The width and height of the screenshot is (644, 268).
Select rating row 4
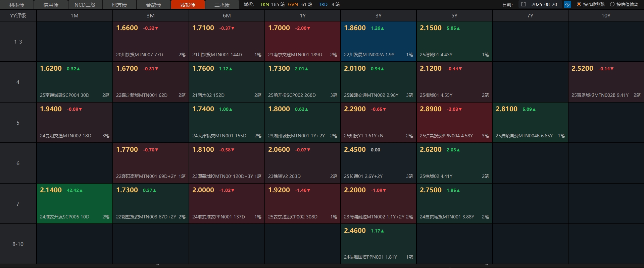[x=18, y=82]
